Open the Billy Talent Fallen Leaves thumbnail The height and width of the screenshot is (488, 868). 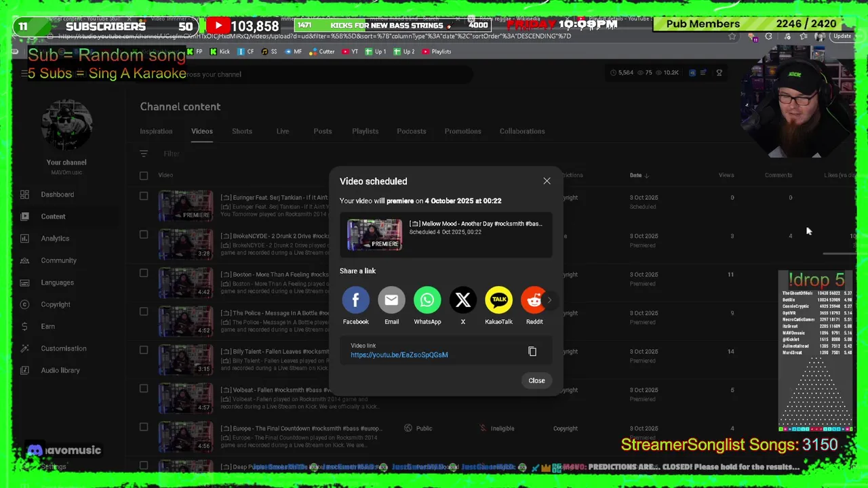click(186, 359)
